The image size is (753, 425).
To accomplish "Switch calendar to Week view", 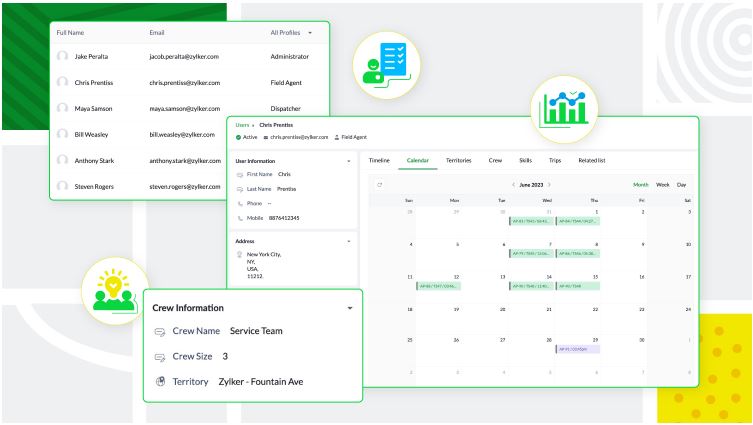I will click(663, 185).
